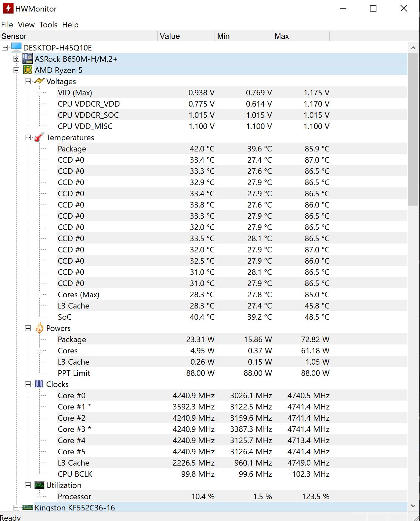The width and height of the screenshot is (420, 521).
Task: Click the Min column header
Action: click(244, 36)
